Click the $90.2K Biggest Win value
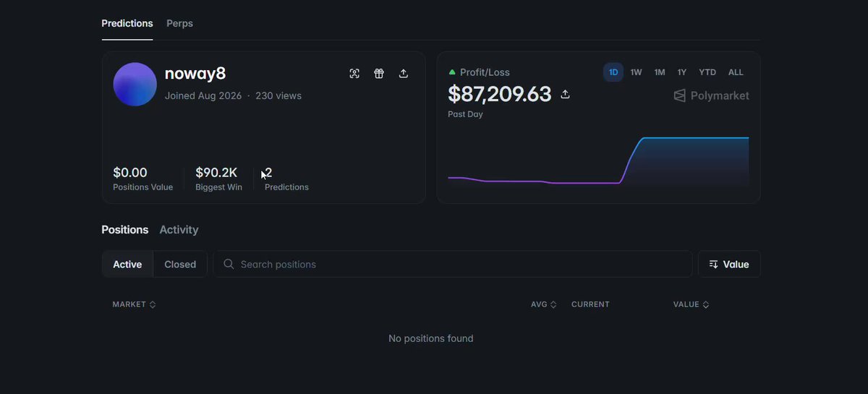 (x=216, y=173)
